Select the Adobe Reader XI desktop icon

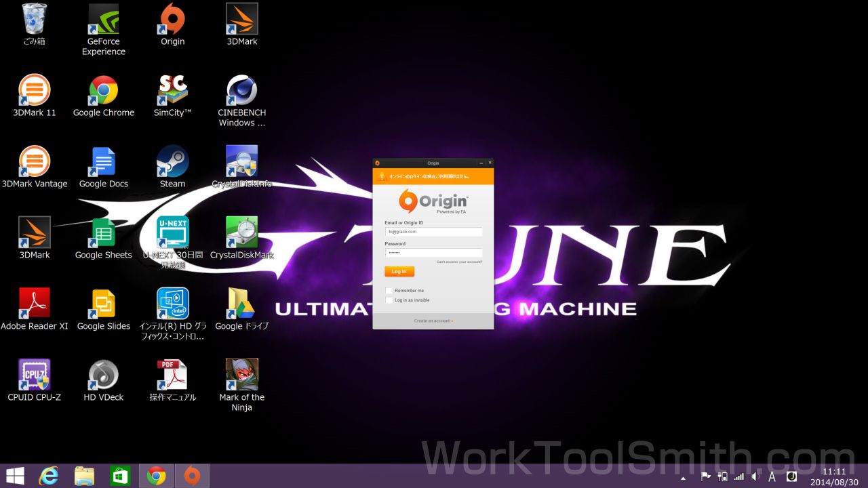(x=35, y=309)
